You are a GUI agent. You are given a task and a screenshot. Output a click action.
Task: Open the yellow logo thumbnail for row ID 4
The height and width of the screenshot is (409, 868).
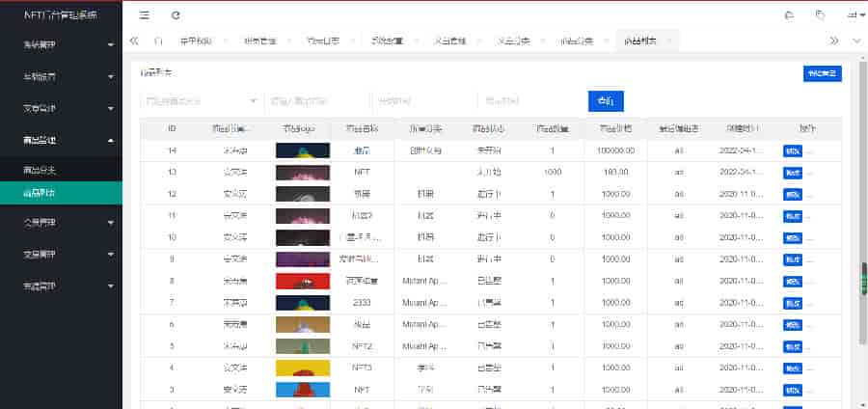click(303, 368)
